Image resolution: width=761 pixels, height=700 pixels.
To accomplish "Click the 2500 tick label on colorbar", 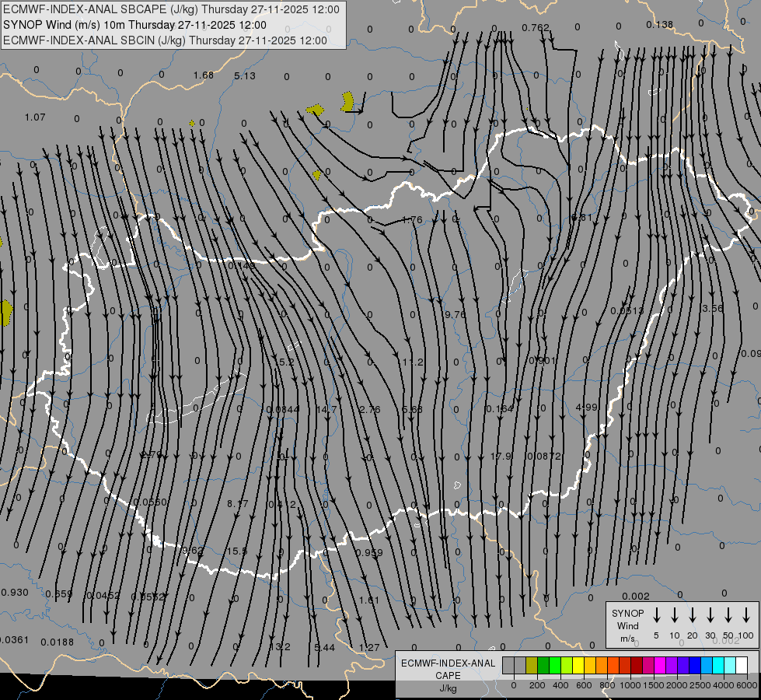I will [700, 685].
